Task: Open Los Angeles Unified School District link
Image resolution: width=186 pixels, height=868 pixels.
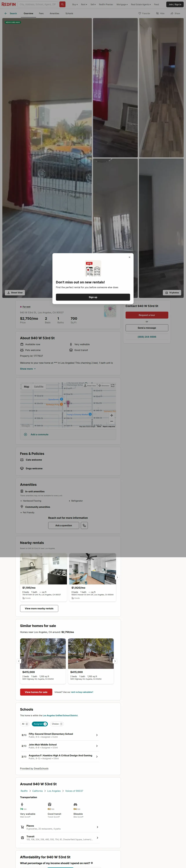Action: pyautogui.click(x=60, y=715)
